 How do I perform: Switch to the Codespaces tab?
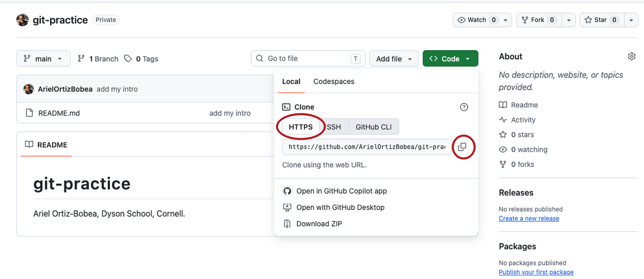pyautogui.click(x=334, y=81)
